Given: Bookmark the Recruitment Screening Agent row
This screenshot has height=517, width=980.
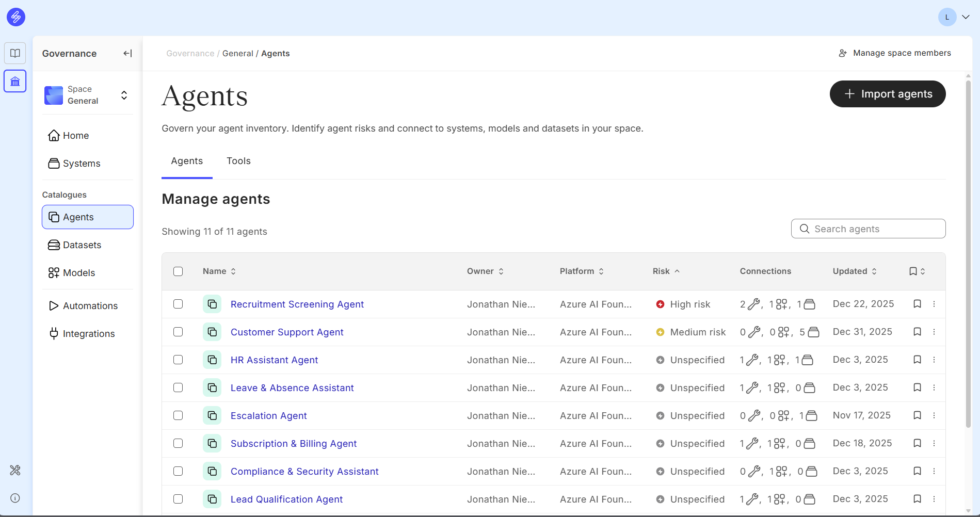Looking at the screenshot, I should [x=917, y=304].
